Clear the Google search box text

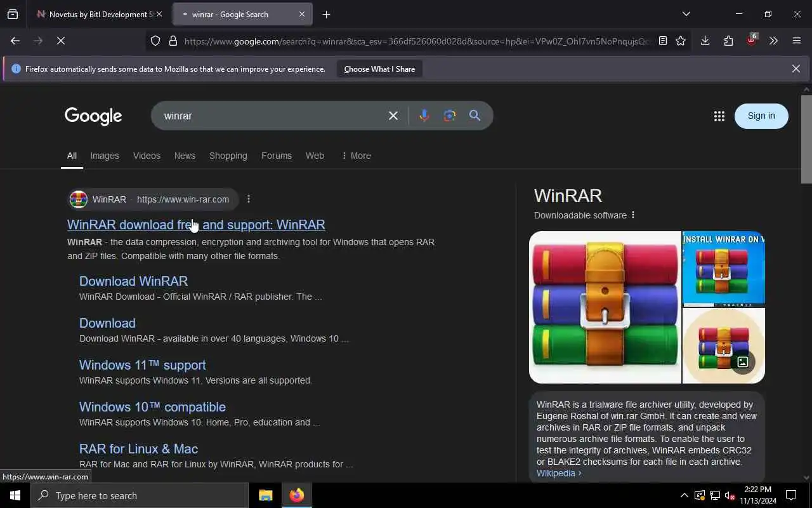point(393,116)
